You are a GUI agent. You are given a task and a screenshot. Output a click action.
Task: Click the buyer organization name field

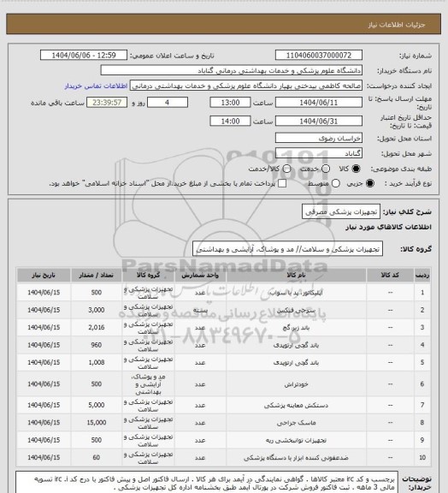(x=231, y=70)
